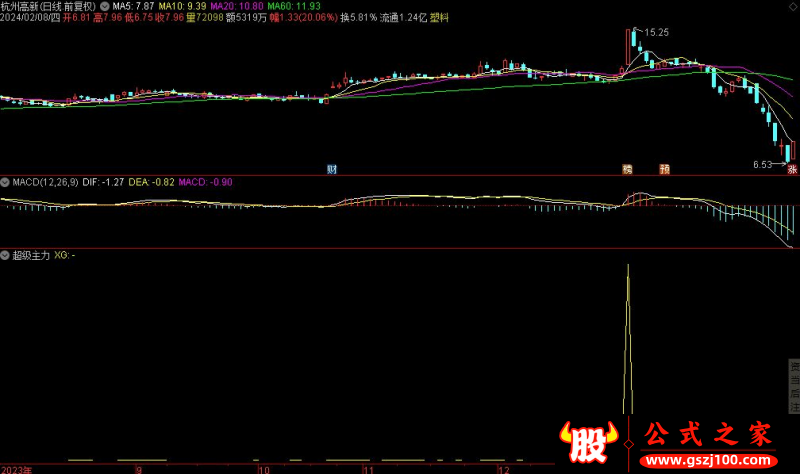Click the open price 开6.81
The width and height of the screenshot is (800, 474).
pos(77,18)
